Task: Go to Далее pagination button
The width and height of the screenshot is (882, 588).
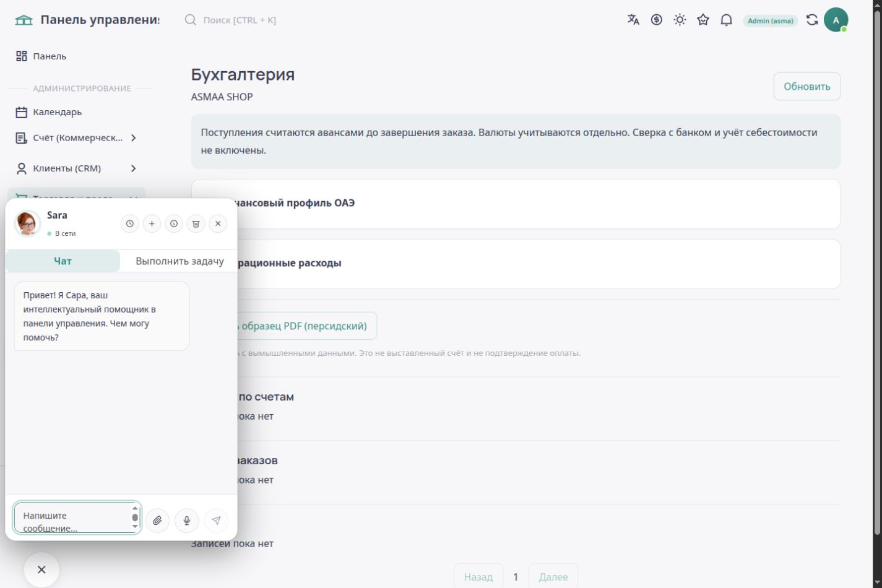Action: click(x=553, y=576)
